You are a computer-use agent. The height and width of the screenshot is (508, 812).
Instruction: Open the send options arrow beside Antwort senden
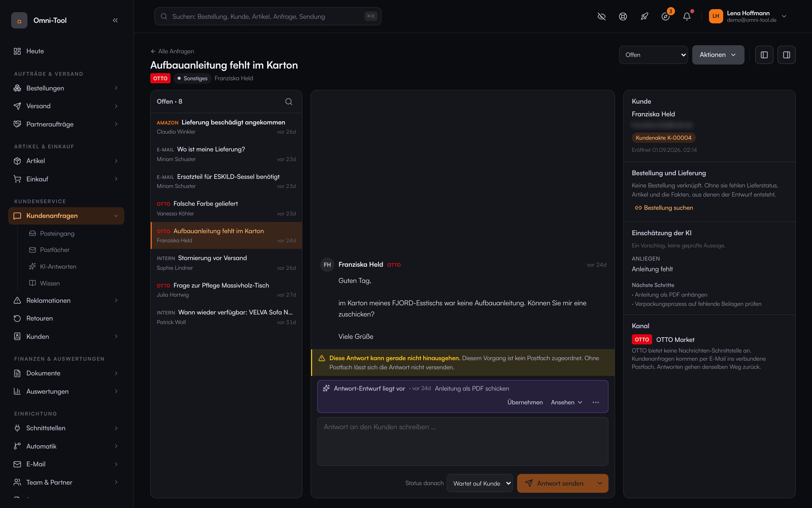600,483
